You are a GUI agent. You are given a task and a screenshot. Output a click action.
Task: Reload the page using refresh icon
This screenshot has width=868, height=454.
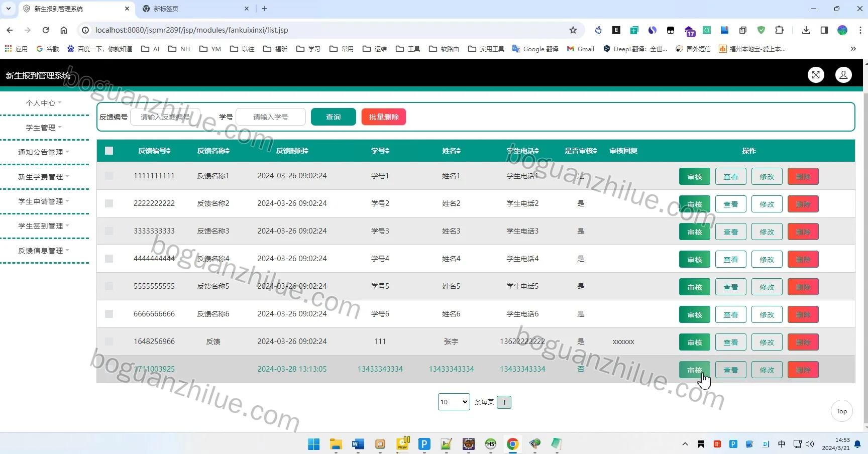[x=46, y=30]
